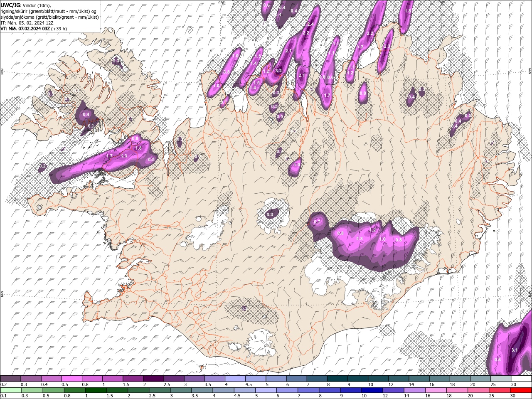Click the bright pink upper swatch labeled 0.5

(x=71, y=379)
